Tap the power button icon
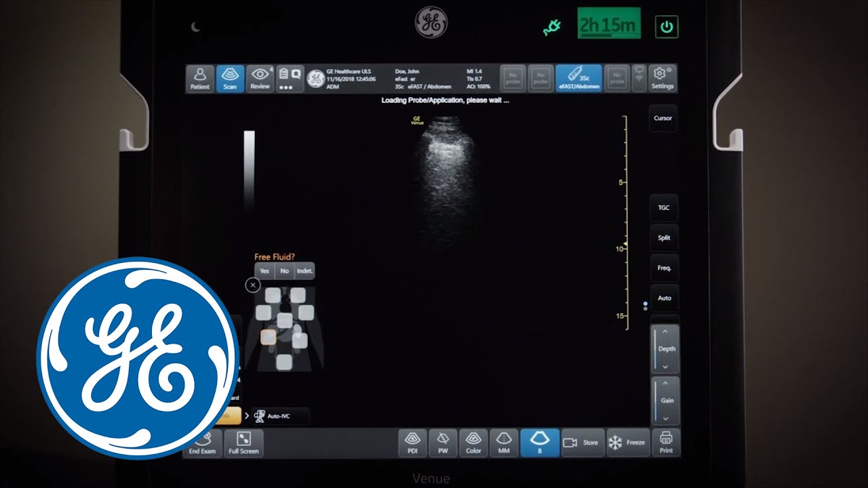 [667, 26]
